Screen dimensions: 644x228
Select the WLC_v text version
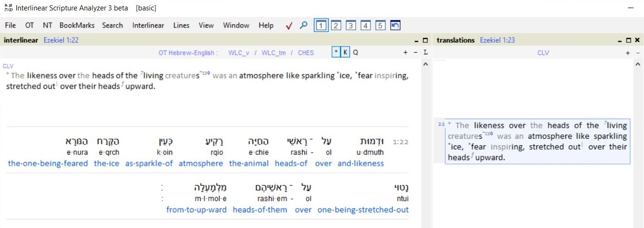coord(239,53)
